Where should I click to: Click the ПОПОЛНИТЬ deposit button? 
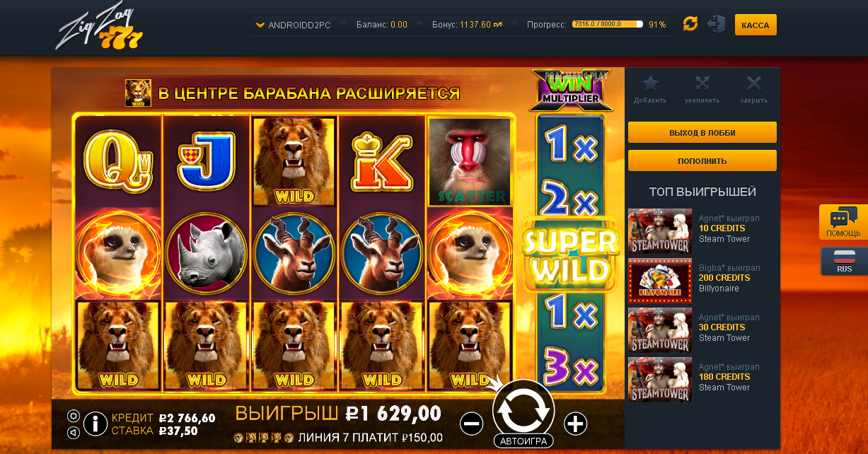(x=702, y=161)
